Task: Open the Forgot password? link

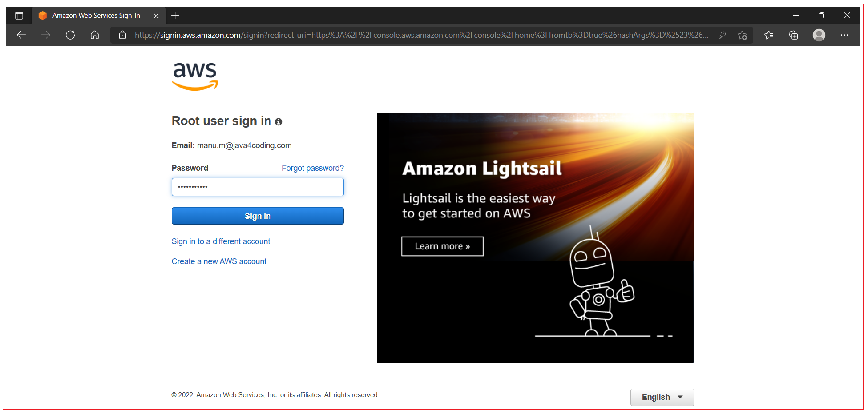Action: [313, 168]
